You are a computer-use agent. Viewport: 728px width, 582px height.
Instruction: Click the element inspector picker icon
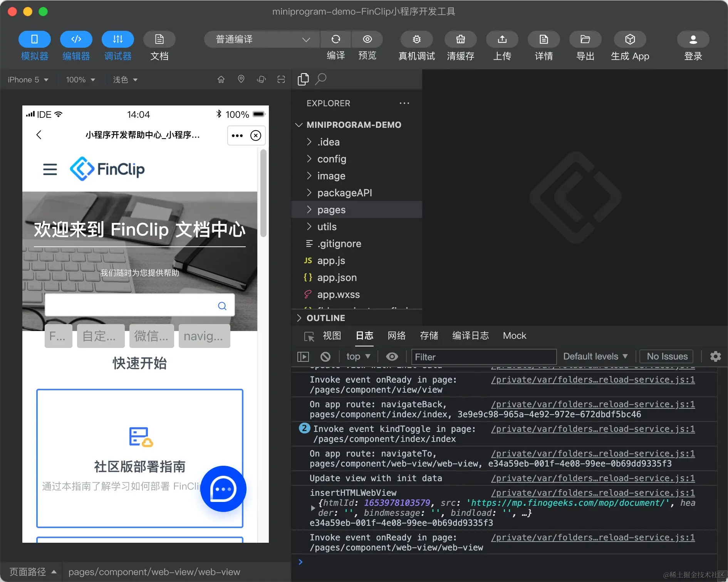309,336
